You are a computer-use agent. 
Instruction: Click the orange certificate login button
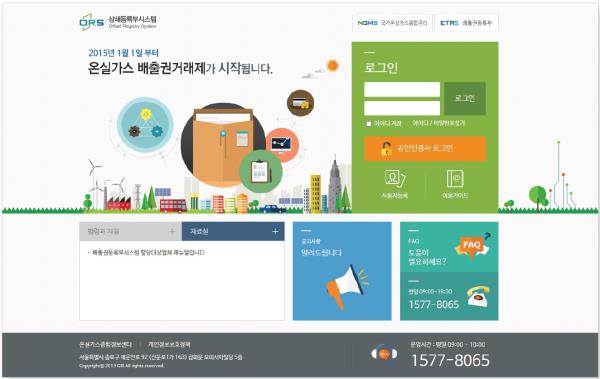coord(425,149)
